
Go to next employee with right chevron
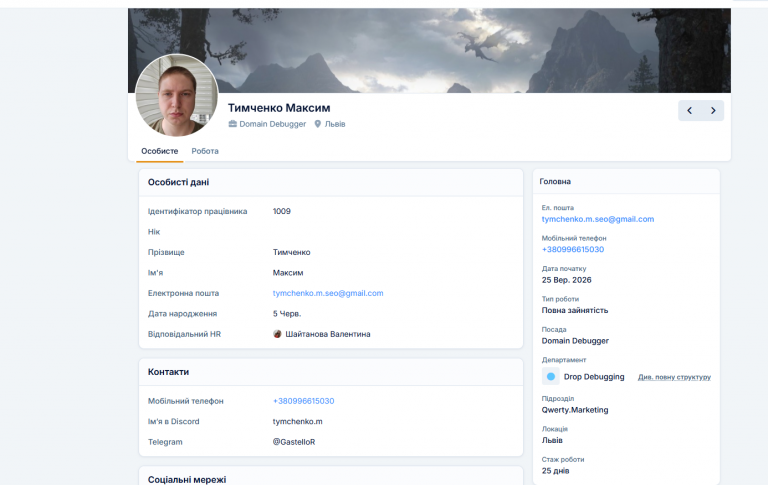[713, 111]
